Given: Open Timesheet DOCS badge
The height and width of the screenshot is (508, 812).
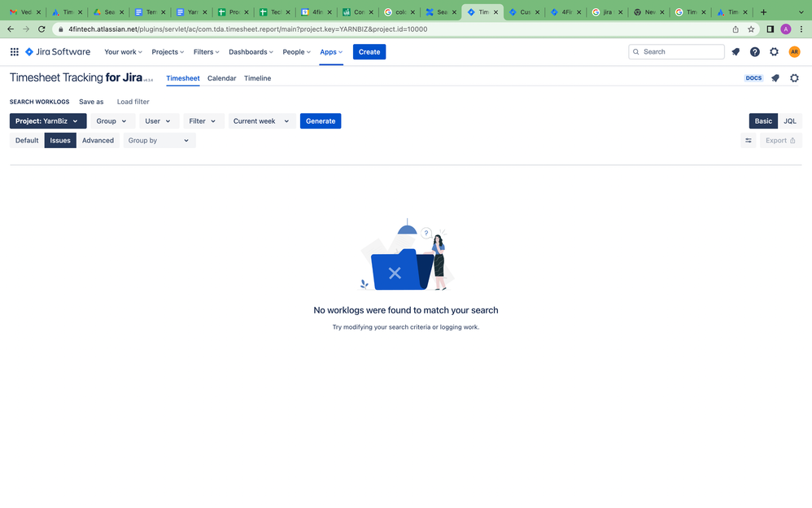Looking at the screenshot, I should pos(753,78).
